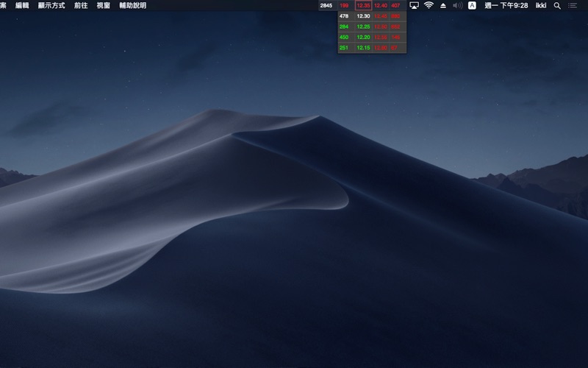Click stock code 2845 in menu bar
588x368 pixels.
326,6
